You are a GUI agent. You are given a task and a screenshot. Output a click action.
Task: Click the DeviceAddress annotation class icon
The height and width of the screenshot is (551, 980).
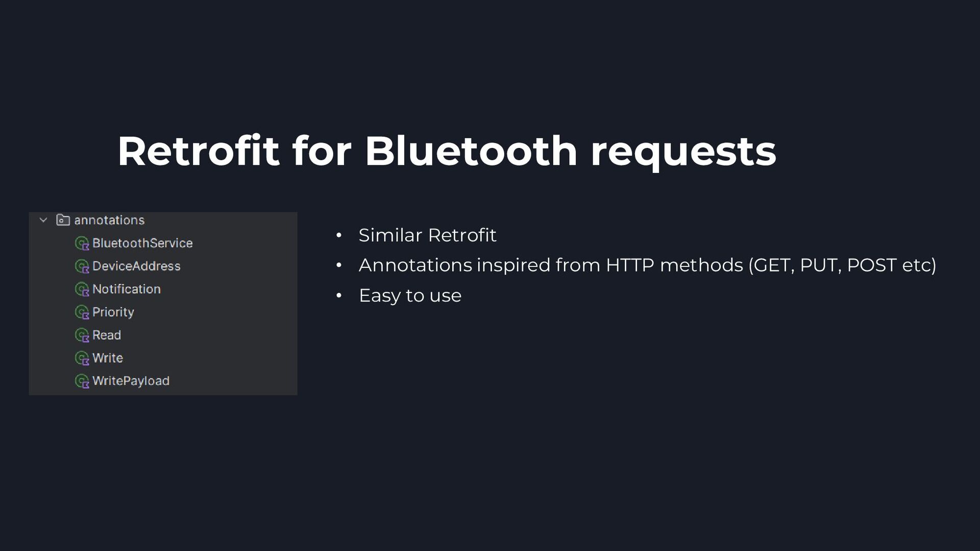(82, 266)
